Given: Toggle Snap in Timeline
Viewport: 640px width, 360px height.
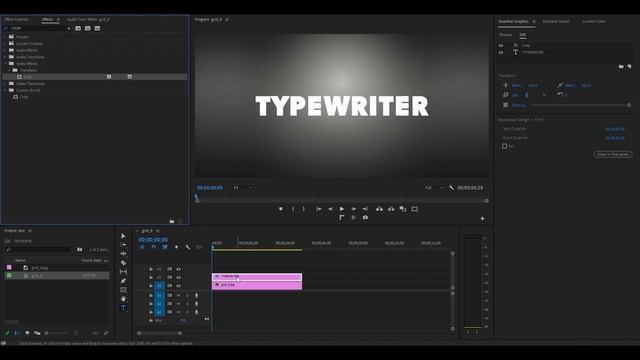Looking at the screenshot, I should pos(153,247).
